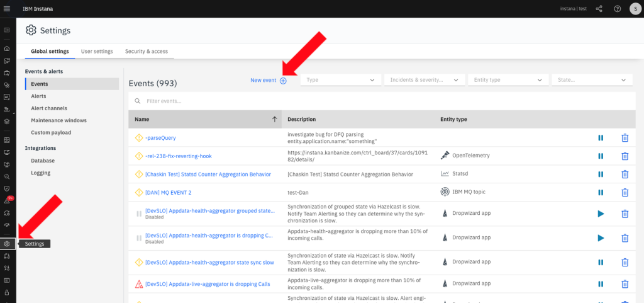Pause the Appdata-live-aggregator is dropping Calls event
This screenshot has height=303, width=644.
click(601, 284)
